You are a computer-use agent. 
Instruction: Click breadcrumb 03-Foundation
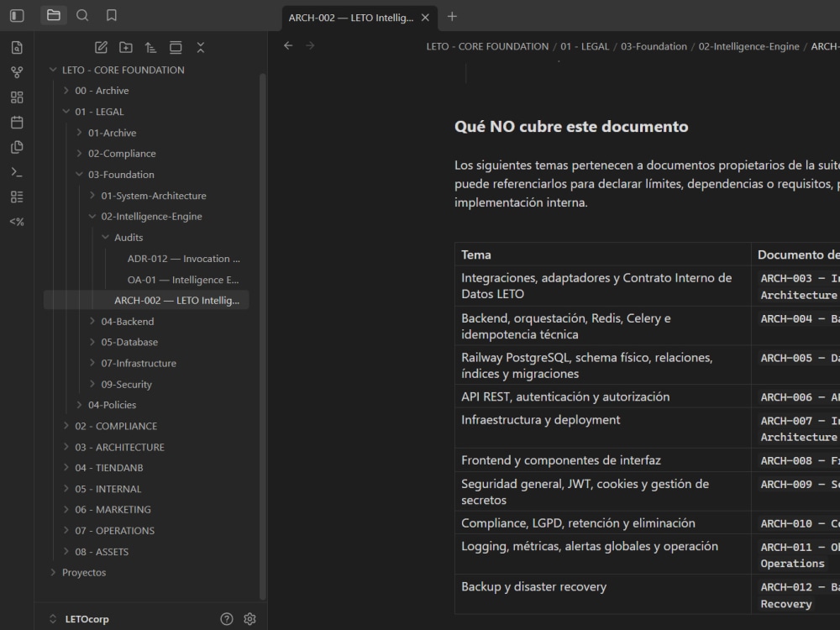coord(654,46)
